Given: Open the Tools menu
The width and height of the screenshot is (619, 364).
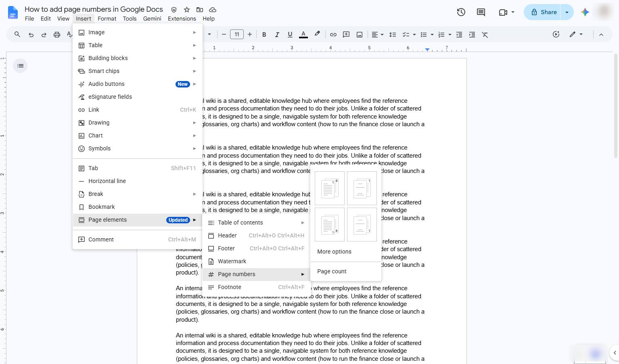Looking at the screenshot, I should (x=130, y=19).
